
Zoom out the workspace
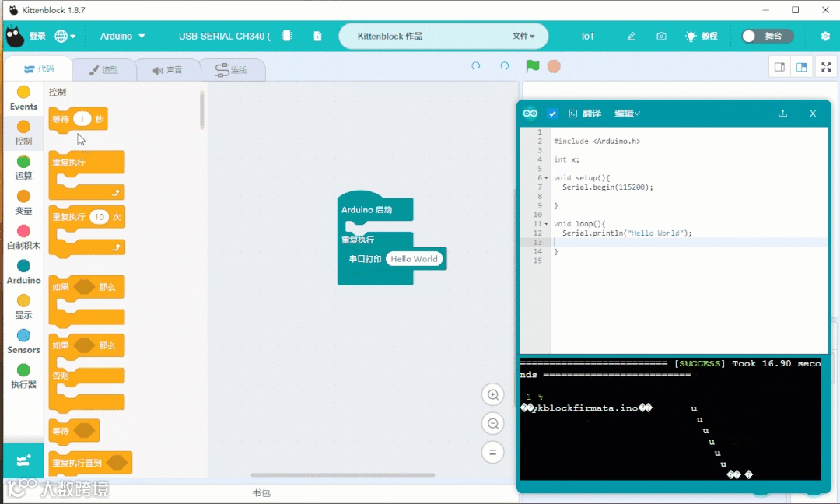[x=493, y=424]
